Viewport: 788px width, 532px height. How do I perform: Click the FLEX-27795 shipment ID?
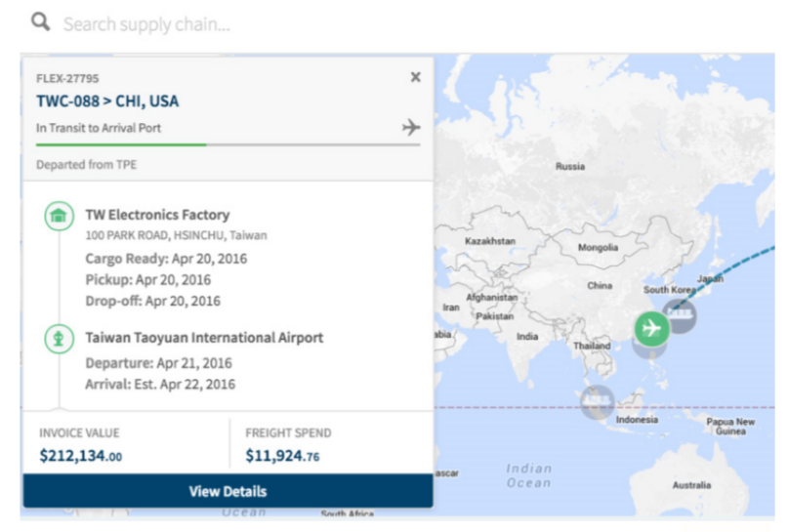coord(67,78)
